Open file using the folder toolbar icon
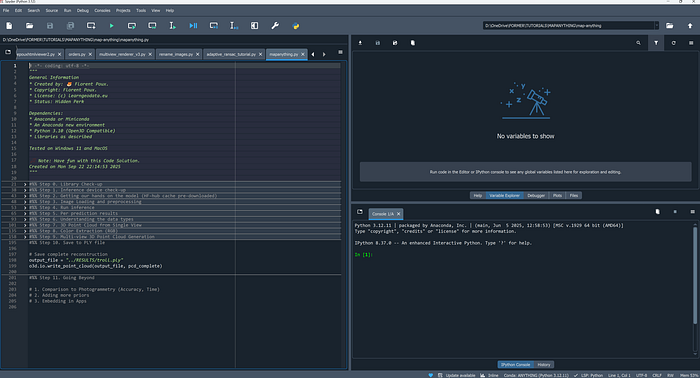 (29, 26)
